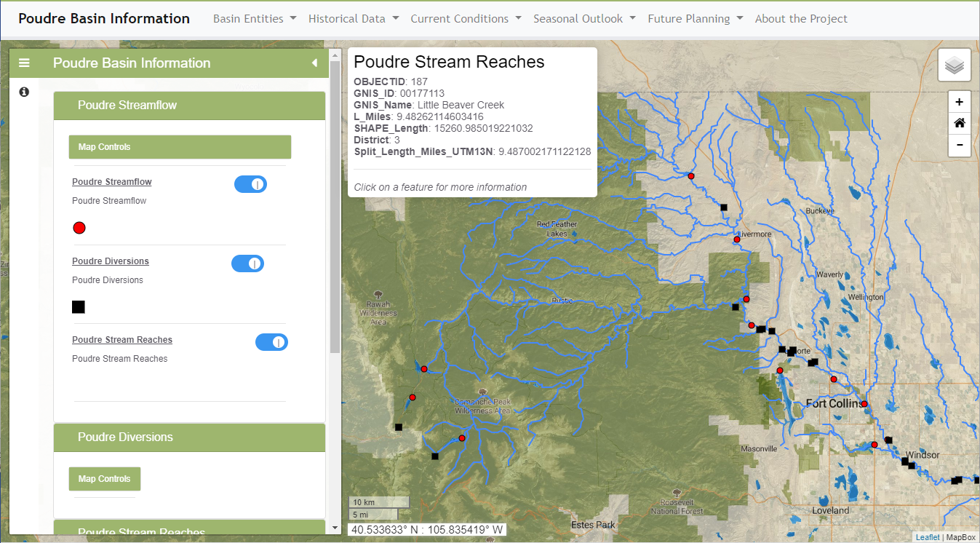This screenshot has height=543, width=980.
Task: Click the info icon in the sidebar
Action: point(24,92)
